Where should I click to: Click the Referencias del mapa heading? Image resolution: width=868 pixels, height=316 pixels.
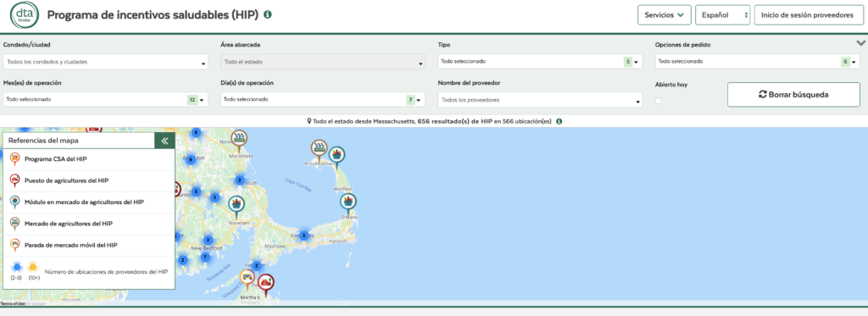(x=43, y=141)
